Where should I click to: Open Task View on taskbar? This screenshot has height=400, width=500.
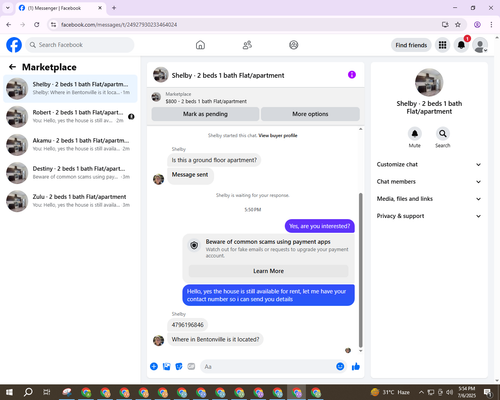tap(47, 392)
